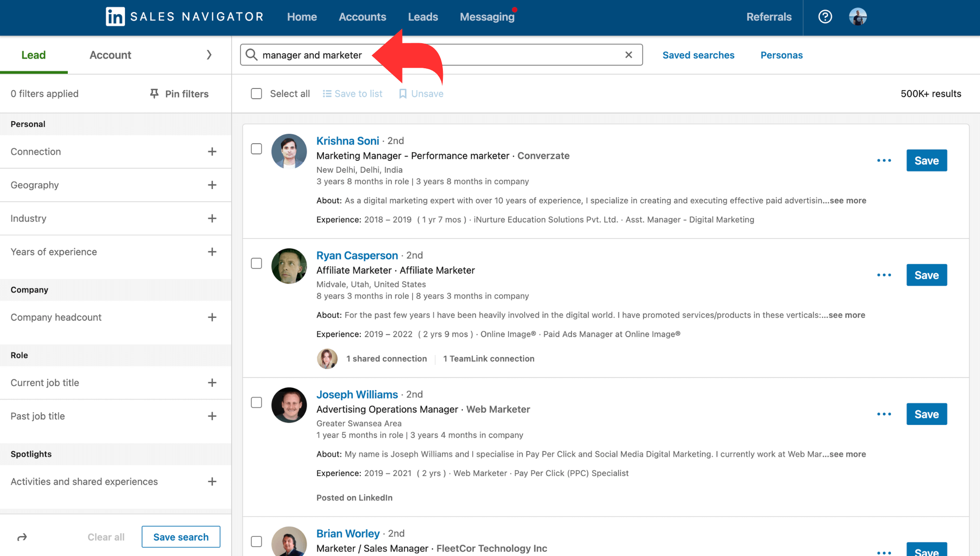Image resolution: width=980 pixels, height=556 pixels.
Task: Click the Unsave bookmark icon
Action: point(402,93)
